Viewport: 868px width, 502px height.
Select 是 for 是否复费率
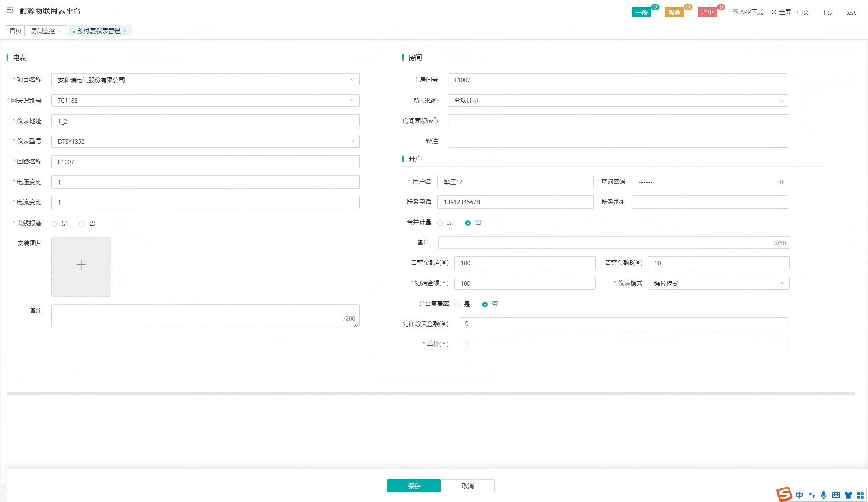coord(457,304)
